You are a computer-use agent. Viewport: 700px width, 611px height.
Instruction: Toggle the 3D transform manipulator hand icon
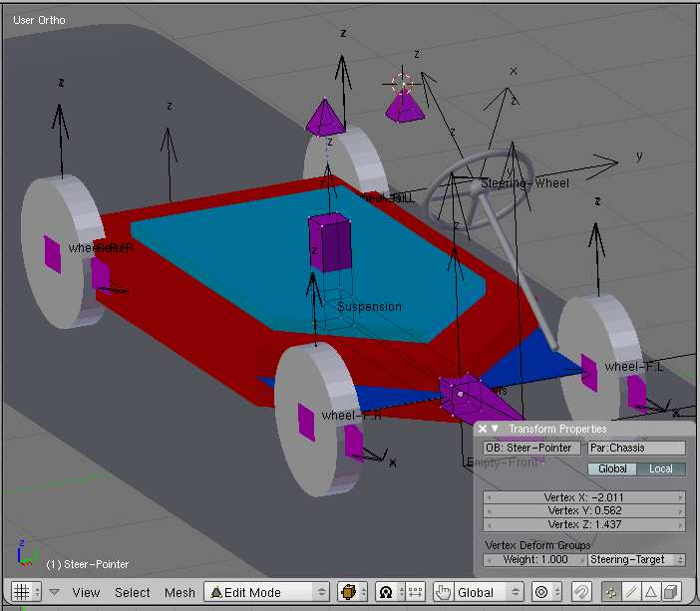coord(443,592)
